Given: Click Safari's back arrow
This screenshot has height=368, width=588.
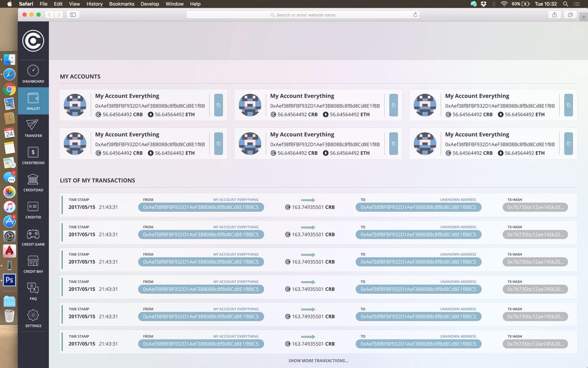Looking at the screenshot, I should tap(49, 15).
